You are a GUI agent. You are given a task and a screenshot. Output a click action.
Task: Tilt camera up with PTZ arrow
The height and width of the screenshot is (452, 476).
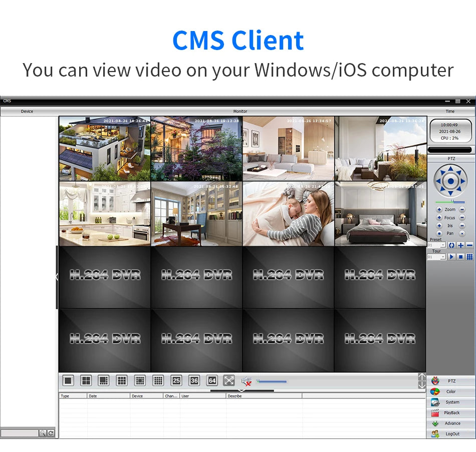point(451,169)
